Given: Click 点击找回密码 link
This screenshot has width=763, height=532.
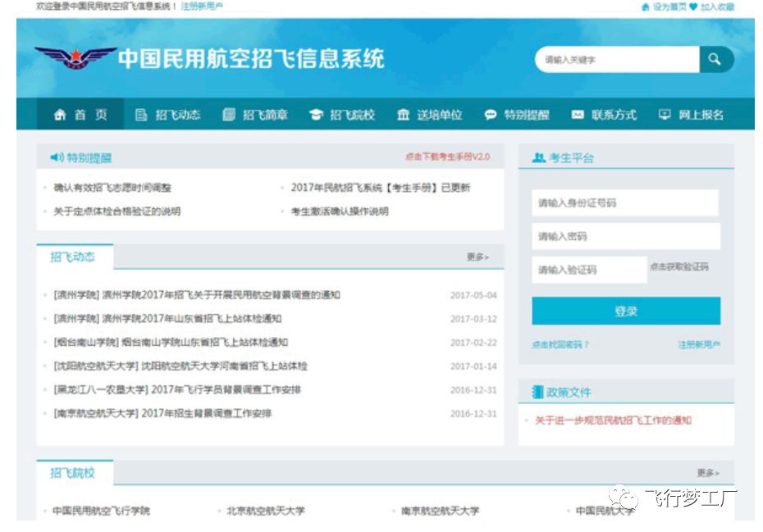Looking at the screenshot, I should pos(560,345).
